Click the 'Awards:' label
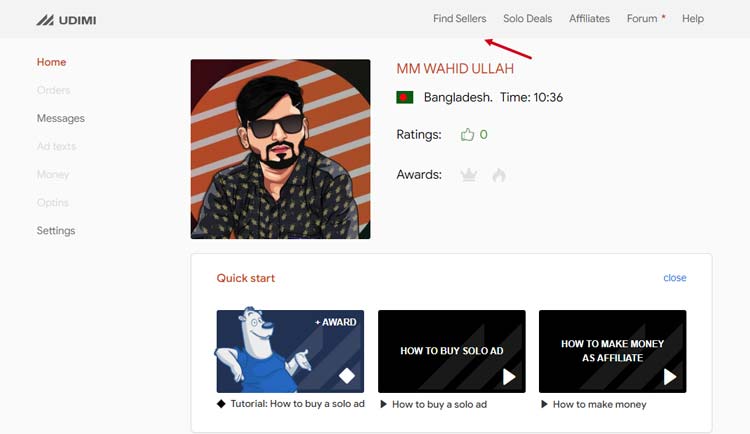 tap(419, 175)
